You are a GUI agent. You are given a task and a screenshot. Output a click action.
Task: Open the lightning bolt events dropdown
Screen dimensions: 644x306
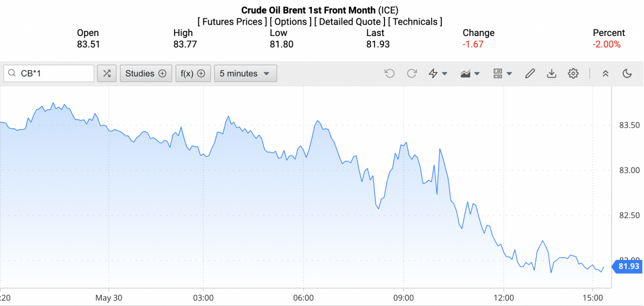[x=438, y=74]
